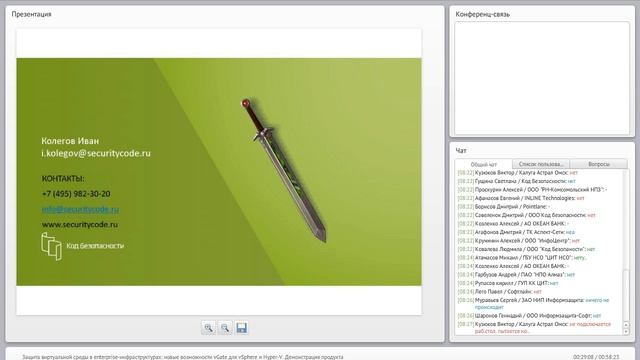Viewport: 640px width, 360px height.
Task: Select chat message from Агафонов Дмитрий
Action: [516, 232]
